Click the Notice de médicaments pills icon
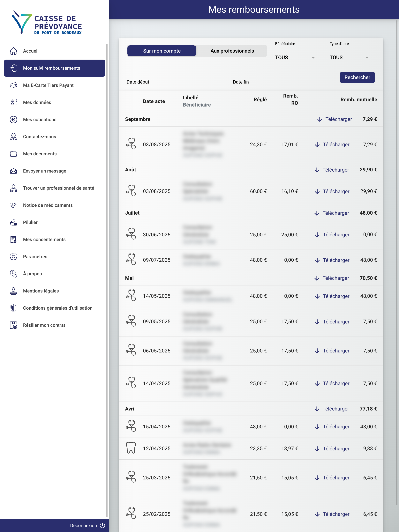 point(13,205)
